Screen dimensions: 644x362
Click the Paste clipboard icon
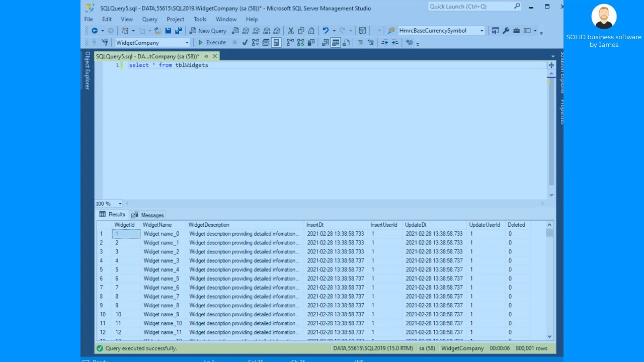tap(311, 31)
